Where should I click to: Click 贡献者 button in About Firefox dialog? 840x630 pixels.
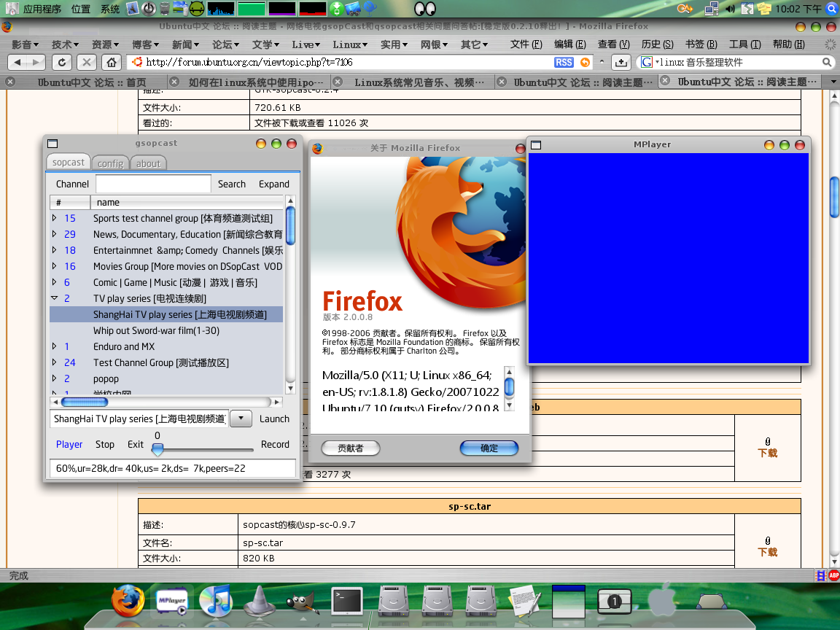[x=350, y=448]
